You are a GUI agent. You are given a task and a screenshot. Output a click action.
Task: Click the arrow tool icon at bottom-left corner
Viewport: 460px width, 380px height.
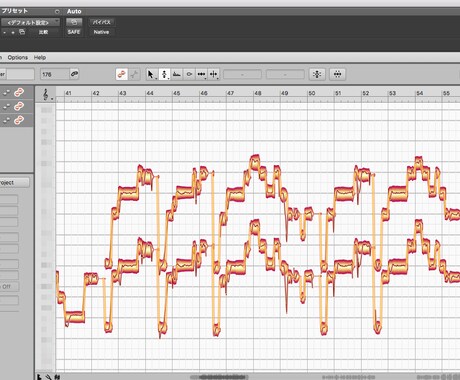(x=39, y=377)
